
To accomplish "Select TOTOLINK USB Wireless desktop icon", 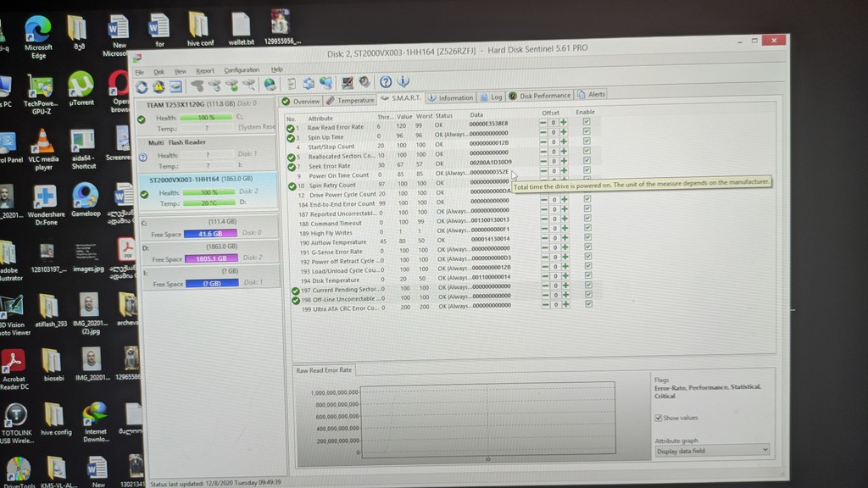I will [16, 424].
